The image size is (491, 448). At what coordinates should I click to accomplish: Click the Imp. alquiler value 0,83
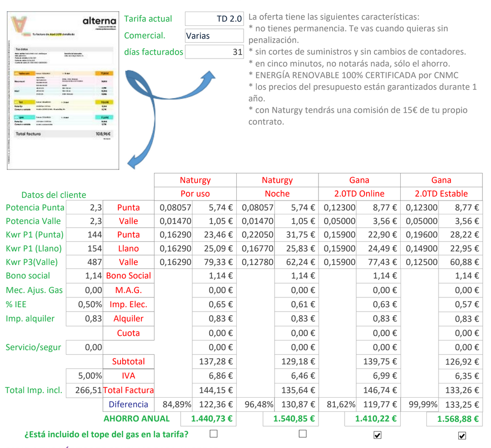click(84, 319)
